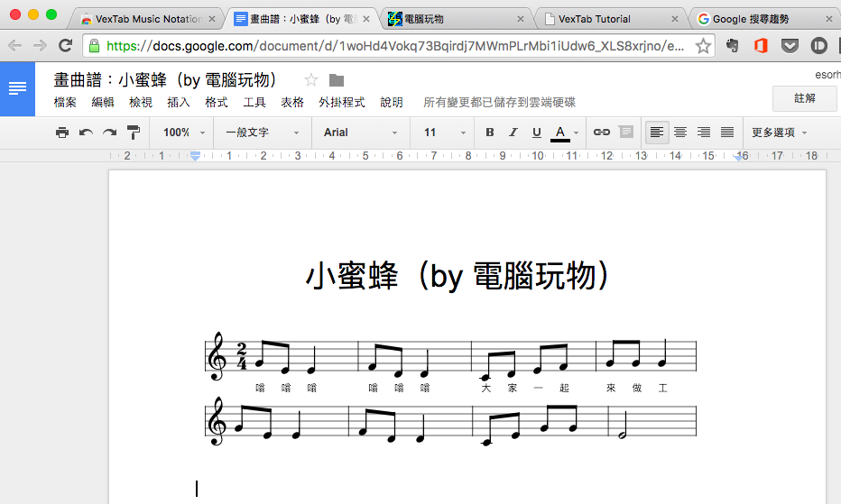The image size is (841, 504).
Task: Open the 編輯 menu
Action: pos(103,103)
